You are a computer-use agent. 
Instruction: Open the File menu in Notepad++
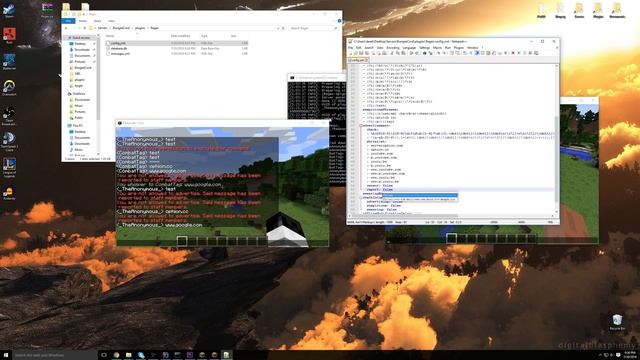(350, 48)
